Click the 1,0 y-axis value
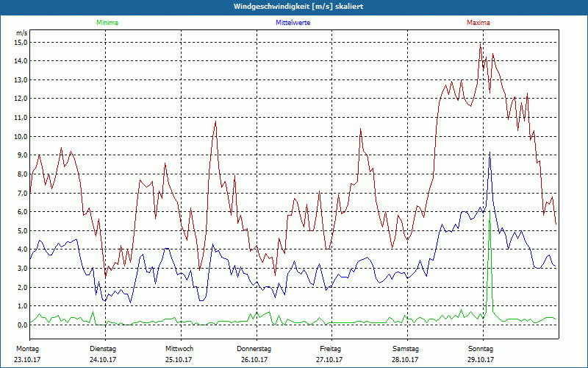 pos(23,306)
